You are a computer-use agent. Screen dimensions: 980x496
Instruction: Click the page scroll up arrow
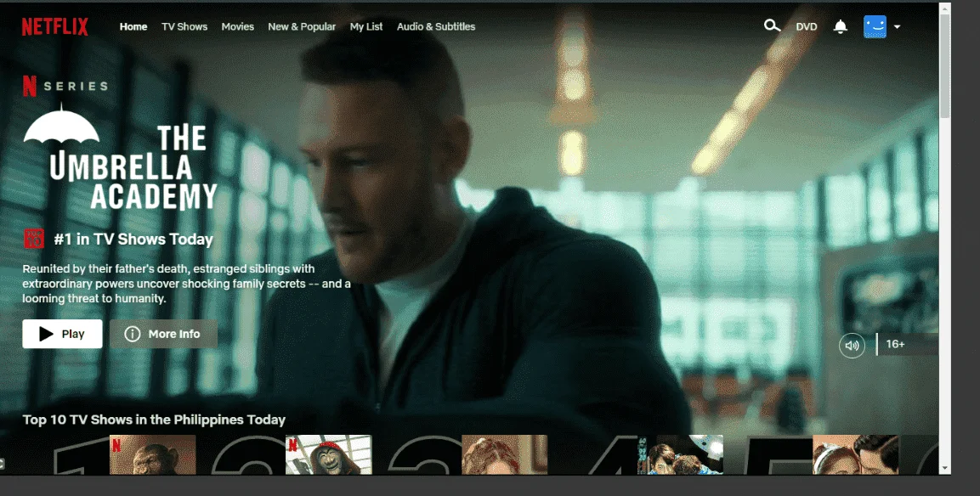[x=945, y=8]
